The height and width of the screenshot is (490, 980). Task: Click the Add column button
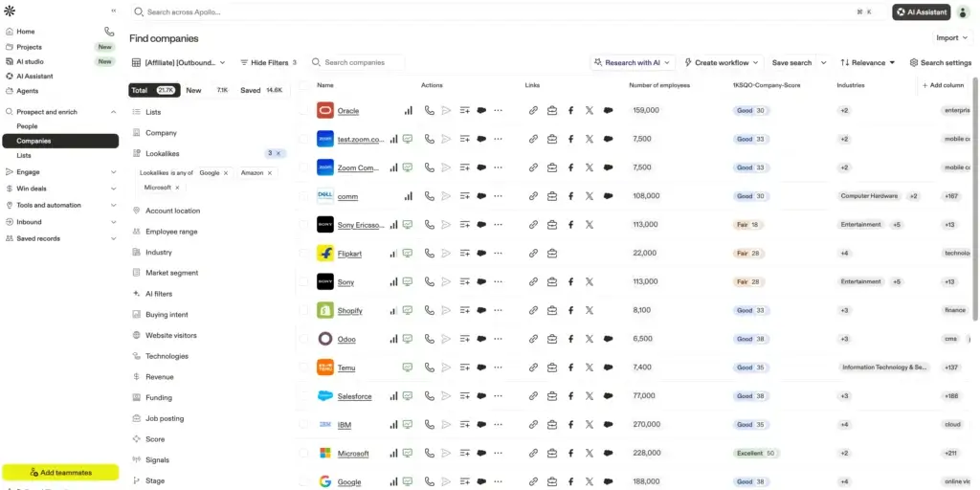pyautogui.click(x=943, y=85)
